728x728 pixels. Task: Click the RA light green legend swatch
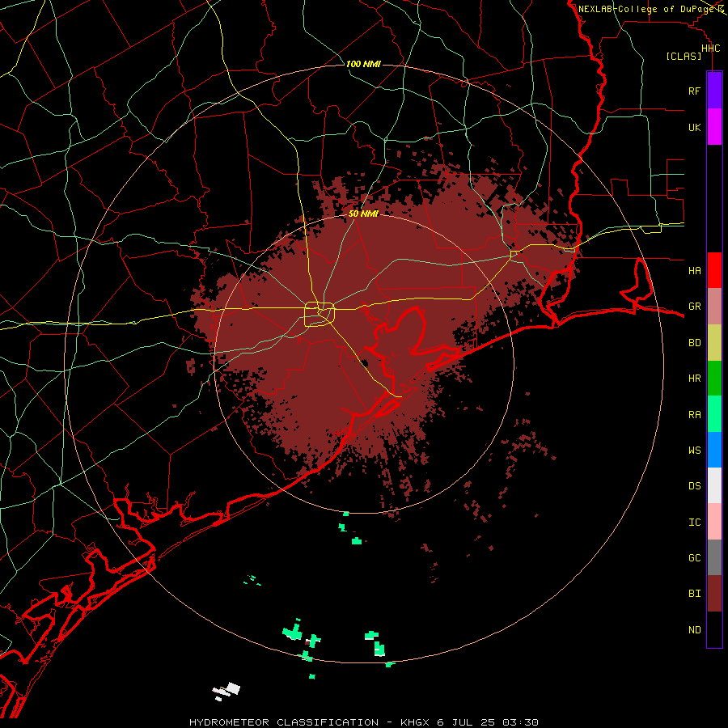[714, 414]
